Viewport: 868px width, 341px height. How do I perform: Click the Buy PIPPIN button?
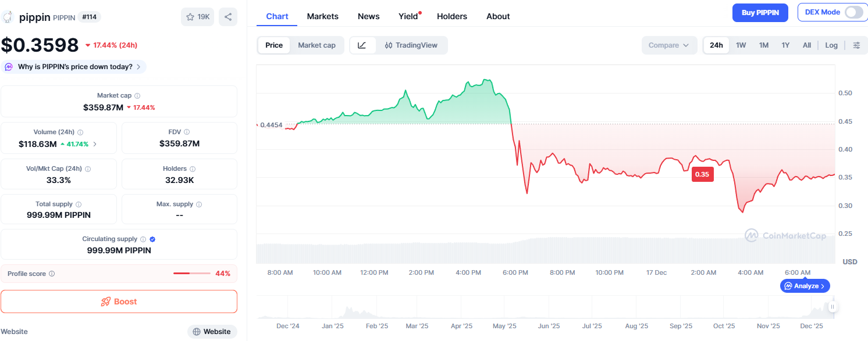tap(760, 12)
